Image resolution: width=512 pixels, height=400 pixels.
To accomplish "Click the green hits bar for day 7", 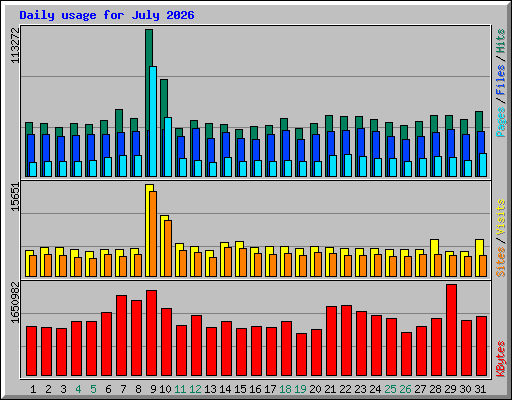I will 119,120.
